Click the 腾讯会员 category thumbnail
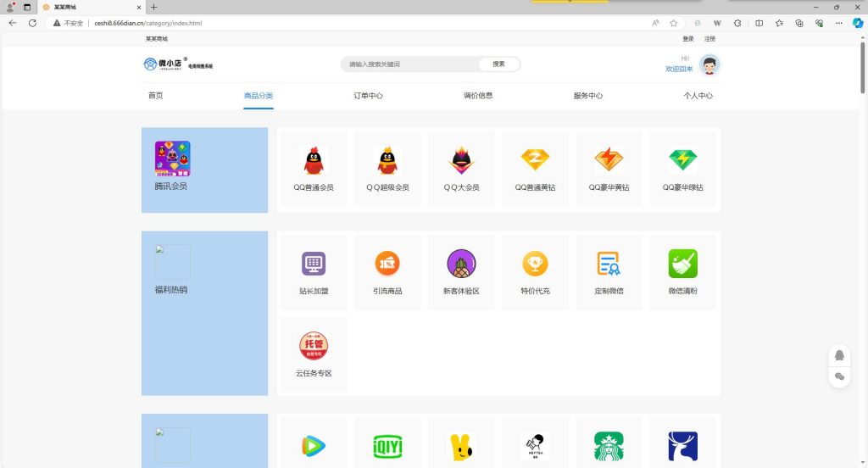The height and width of the screenshot is (468, 868). click(x=172, y=159)
